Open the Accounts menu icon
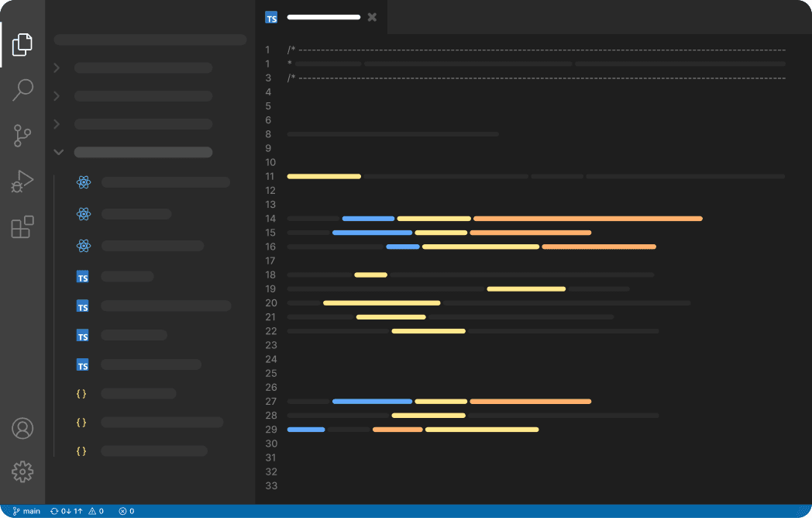This screenshot has height=518, width=812. click(x=22, y=428)
